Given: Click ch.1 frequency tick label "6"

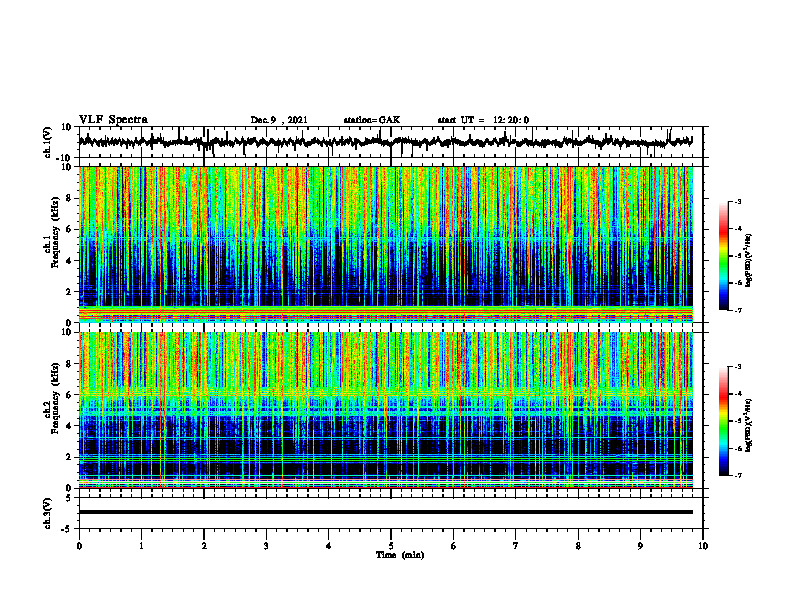Looking at the screenshot, I should tap(70, 229).
